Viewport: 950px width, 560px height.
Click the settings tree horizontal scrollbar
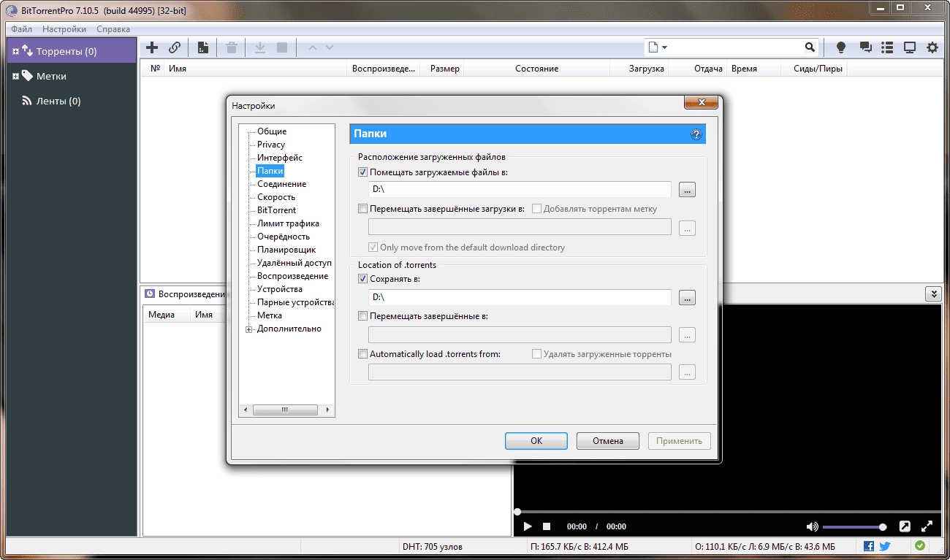tap(286, 410)
